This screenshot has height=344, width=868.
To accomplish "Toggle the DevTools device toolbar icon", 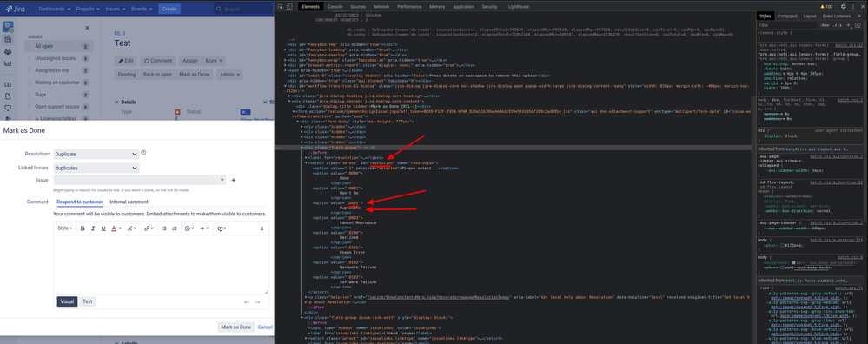I will [290, 7].
